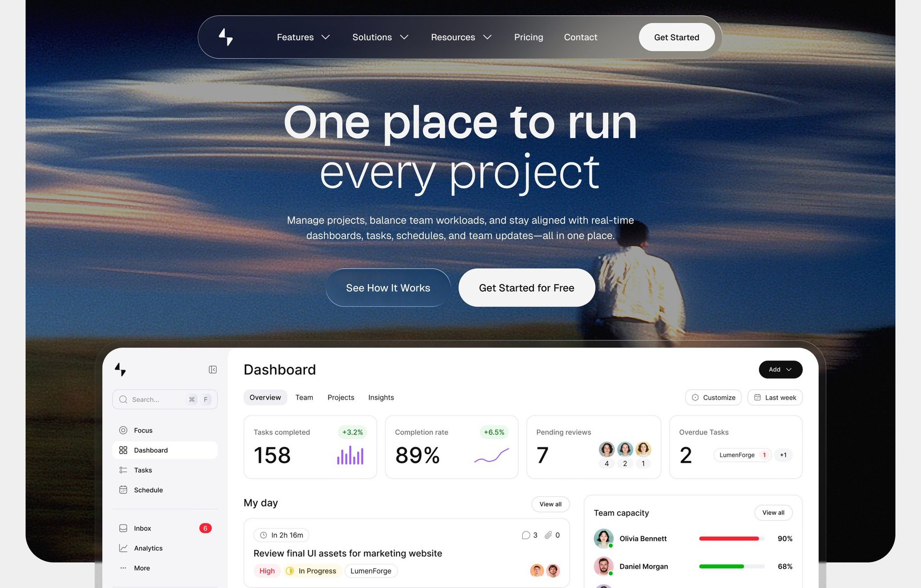Click the attachment paperclip icon on the task card
The height and width of the screenshot is (588, 921).
[x=548, y=535]
